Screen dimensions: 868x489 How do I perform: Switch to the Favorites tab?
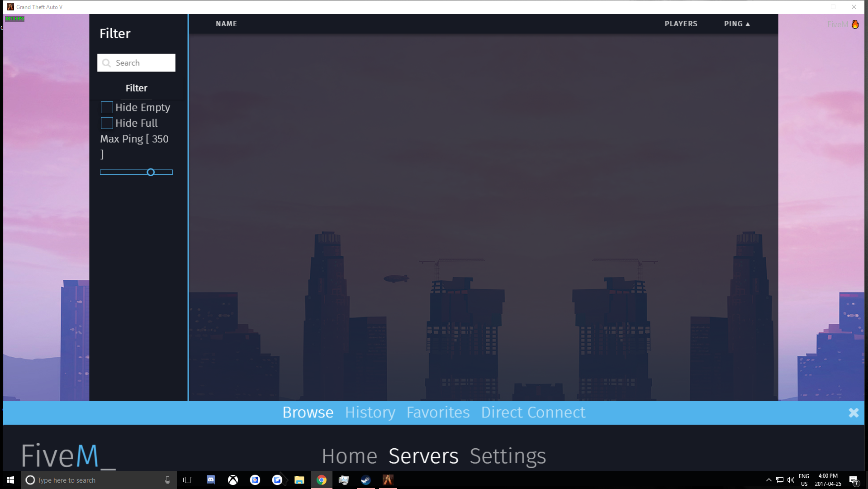(438, 412)
